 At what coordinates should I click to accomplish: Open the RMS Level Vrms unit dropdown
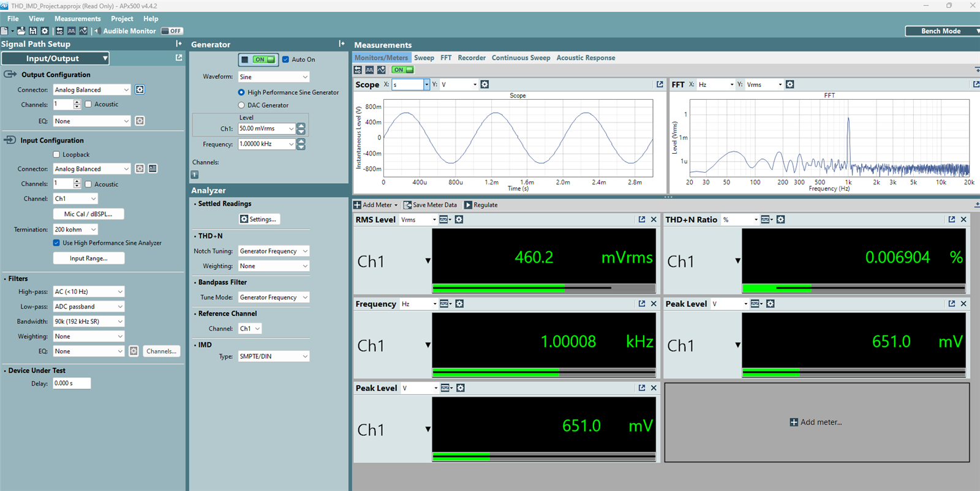(x=419, y=219)
